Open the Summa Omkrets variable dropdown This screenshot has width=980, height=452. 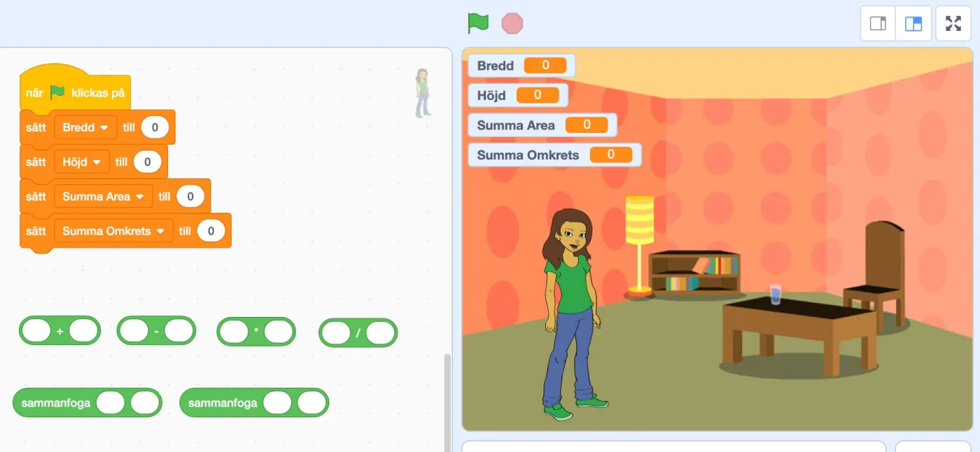pos(113,231)
